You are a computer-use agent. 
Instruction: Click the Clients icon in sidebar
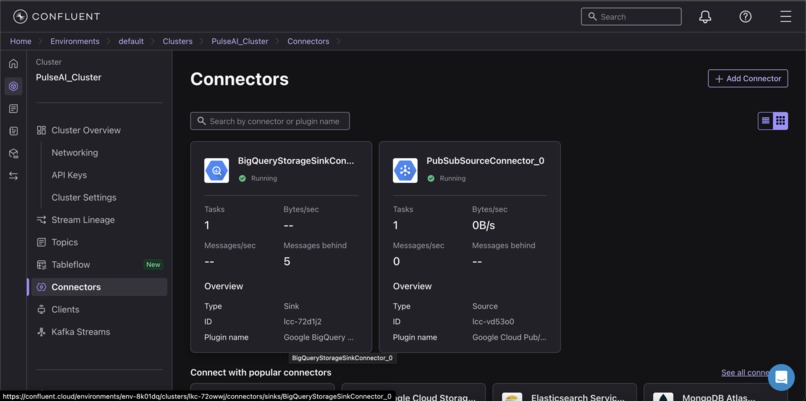(42, 309)
